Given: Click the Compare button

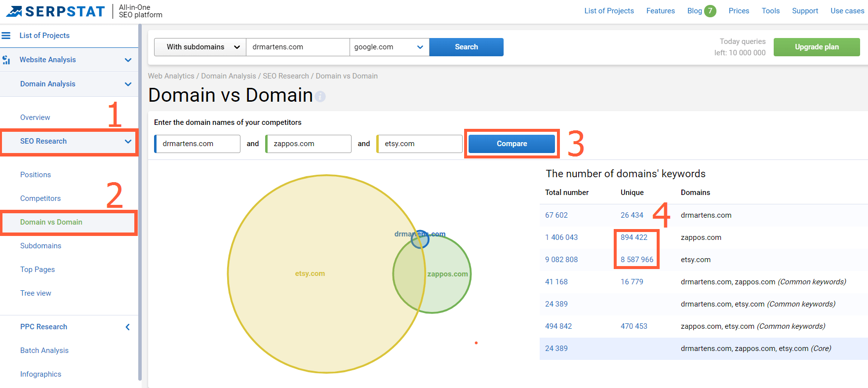Looking at the screenshot, I should tap(512, 144).
